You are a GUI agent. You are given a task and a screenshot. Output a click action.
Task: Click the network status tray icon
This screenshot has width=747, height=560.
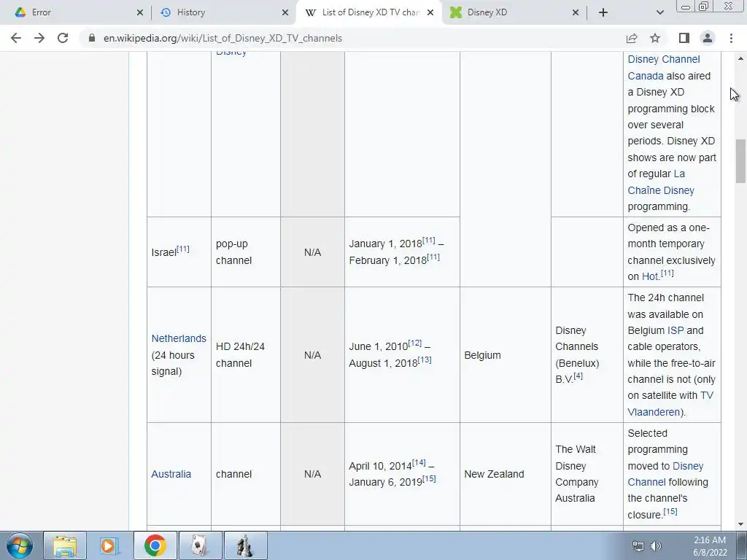[638, 546]
